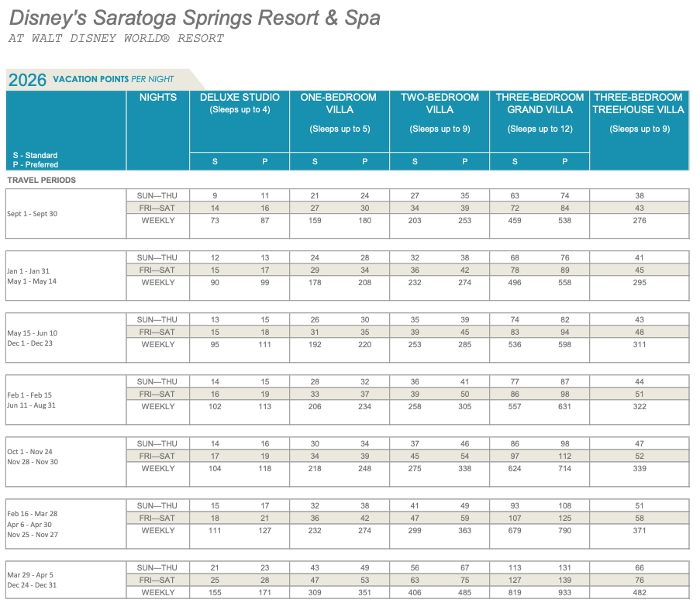Click the "THREE-BEDROOM GRAND VILLA" header
The width and height of the screenshot is (700, 610).
point(540,103)
